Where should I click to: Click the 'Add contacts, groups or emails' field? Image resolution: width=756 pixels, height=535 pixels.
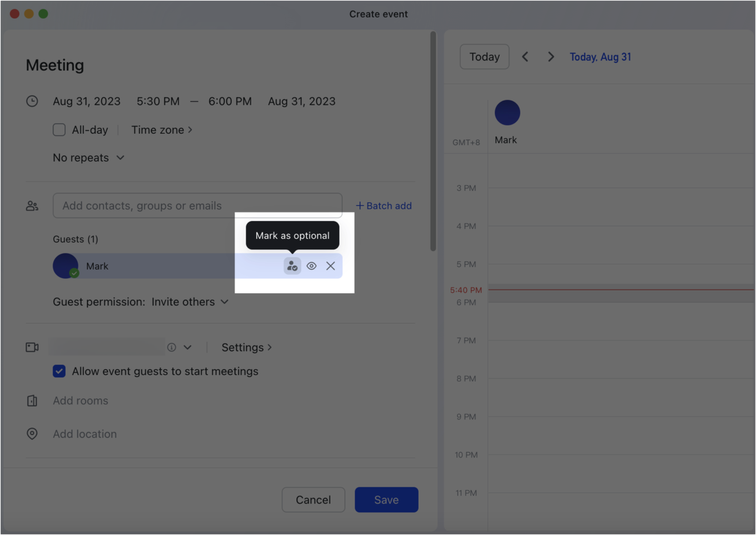pos(197,205)
